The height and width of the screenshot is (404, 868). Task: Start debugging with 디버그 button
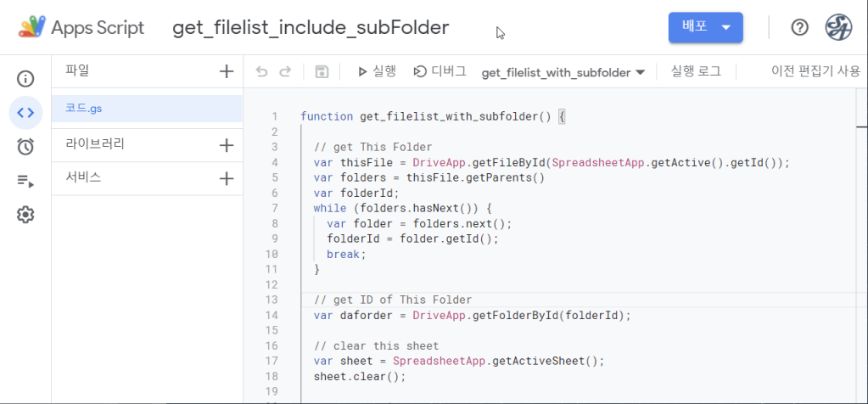pyautogui.click(x=440, y=72)
